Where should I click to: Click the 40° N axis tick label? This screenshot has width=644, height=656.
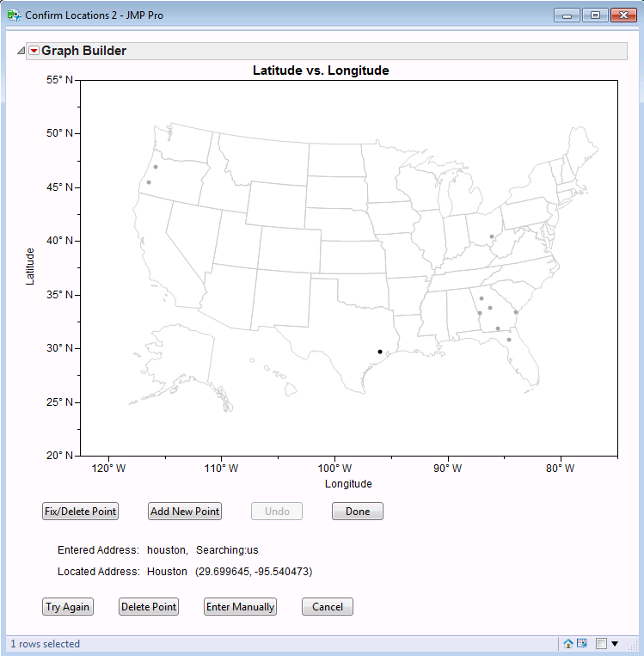[x=59, y=241]
